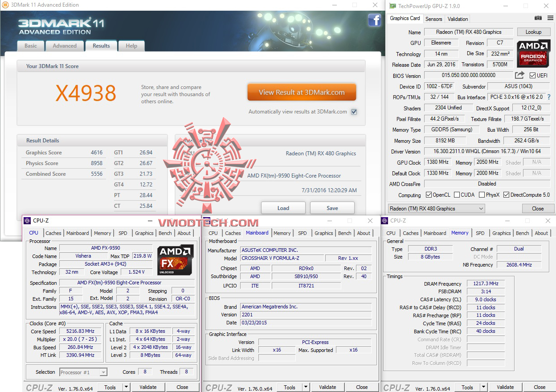Click the AMD Radeon Graphics logo in GPU-Z
The width and height of the screenshot is (556, 392).
point(533,54)
